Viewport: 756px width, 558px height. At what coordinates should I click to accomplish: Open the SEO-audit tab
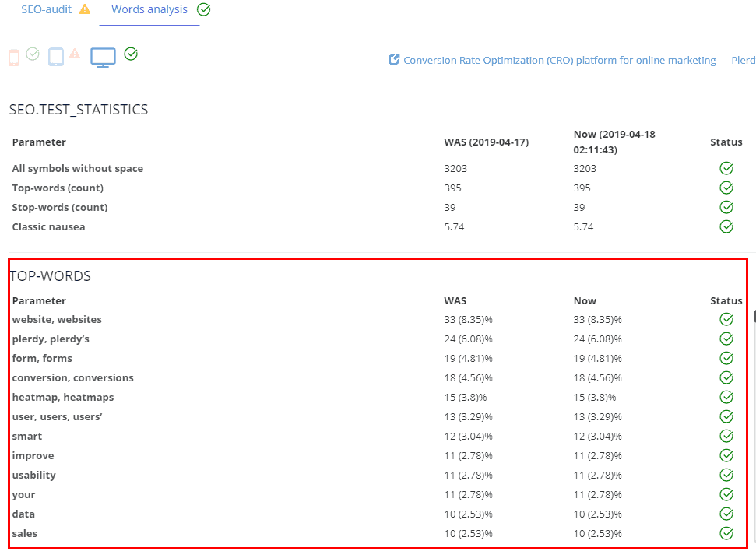tap(46, 9)
